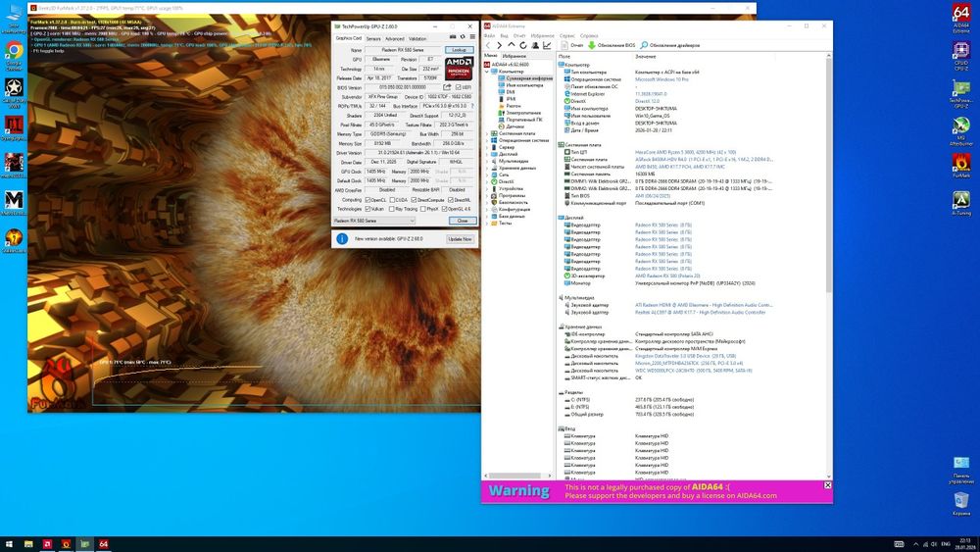Toggle the DirectCompute checkbox in GPU-Z
The width and height of the screenshot is (980, 552).
tap(414, 200)
